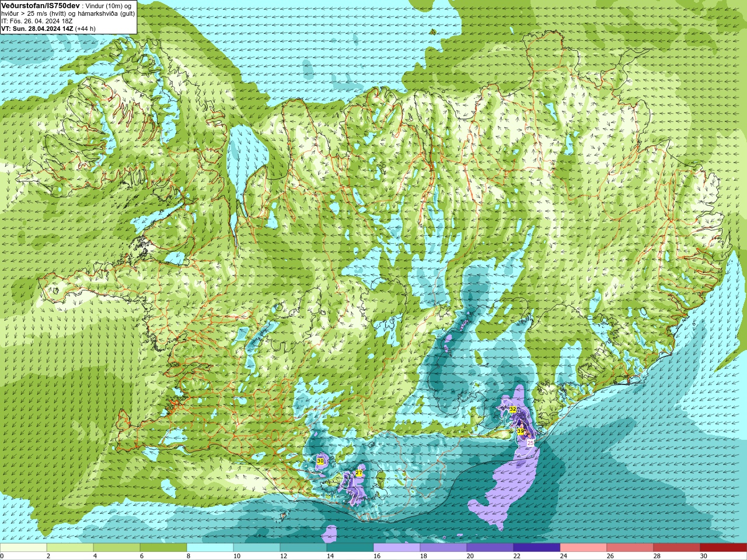This screenshot has height=560, width=747.
Task: Click the 'hviður > 25 m/s' description line
Action: coord(68,13)
